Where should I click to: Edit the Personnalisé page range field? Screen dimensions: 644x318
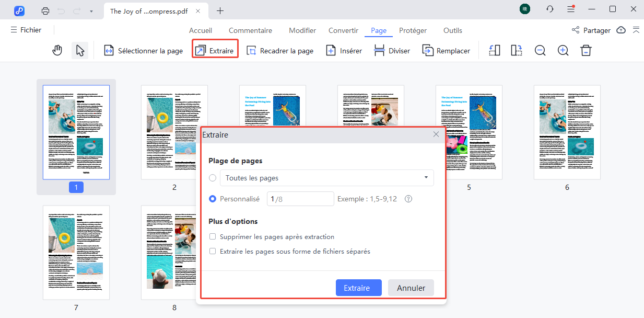[x=300, y=199]
